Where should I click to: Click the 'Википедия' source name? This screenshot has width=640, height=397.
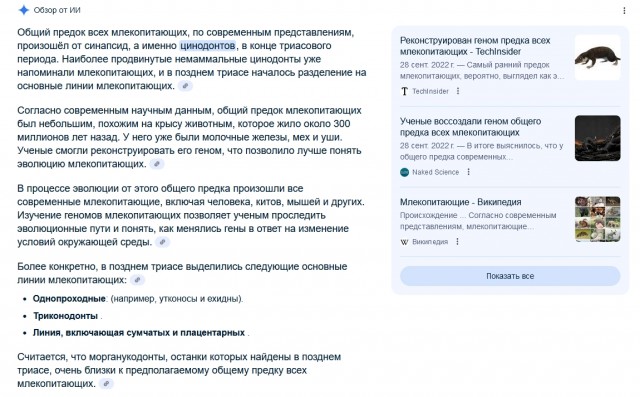click(x=430, y=242)
